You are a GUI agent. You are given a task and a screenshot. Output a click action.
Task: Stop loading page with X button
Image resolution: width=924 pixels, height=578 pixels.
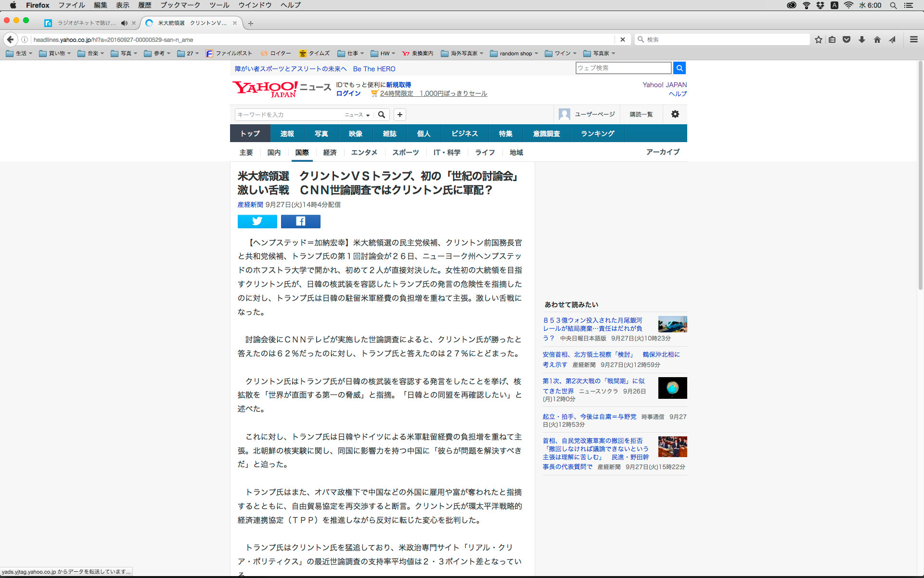(x=622, y=39)
